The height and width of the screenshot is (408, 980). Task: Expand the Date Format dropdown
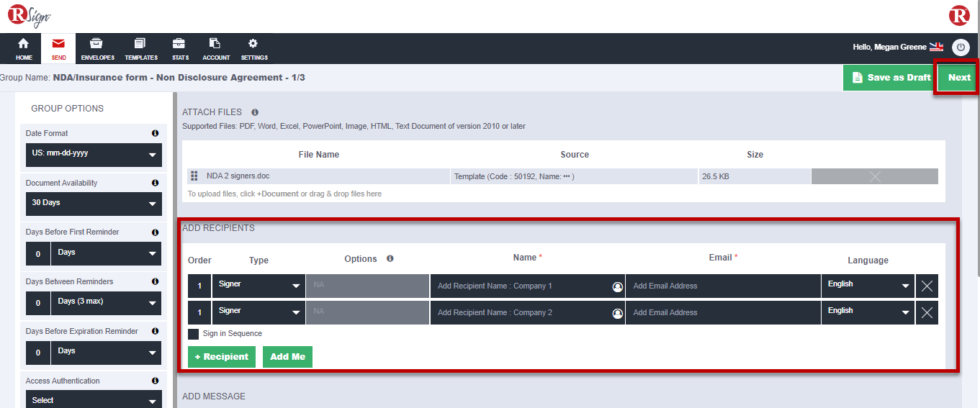pyautogui.click(x=94, y=154)
